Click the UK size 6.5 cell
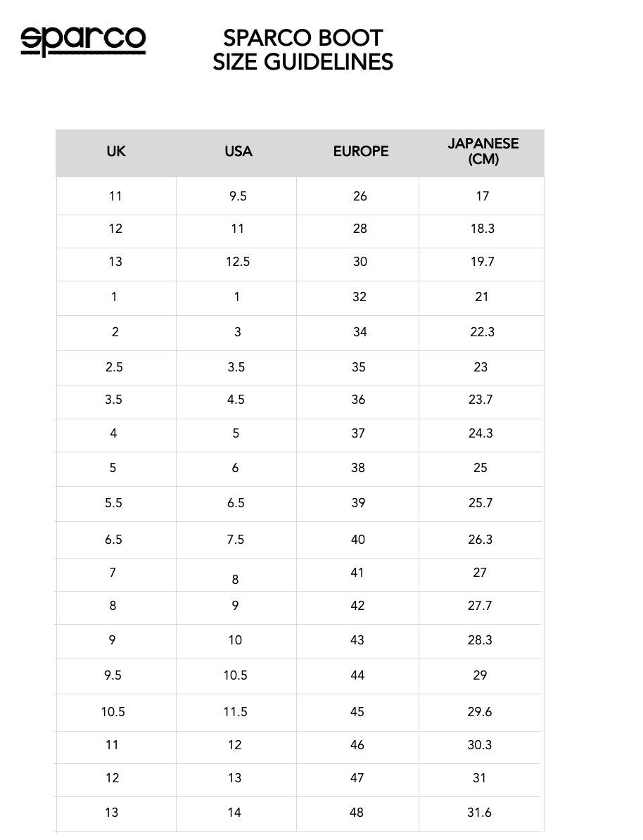Image resolution: width=643 pixels, height=840 pixels. (113, 540)
